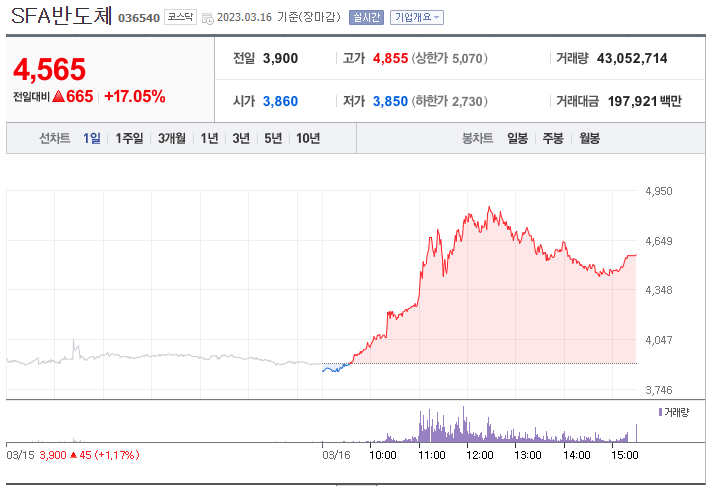Viewport: 706px width, 486px height.
Task: Click the +17.05% change rate
Action: [x=135, y=96]
